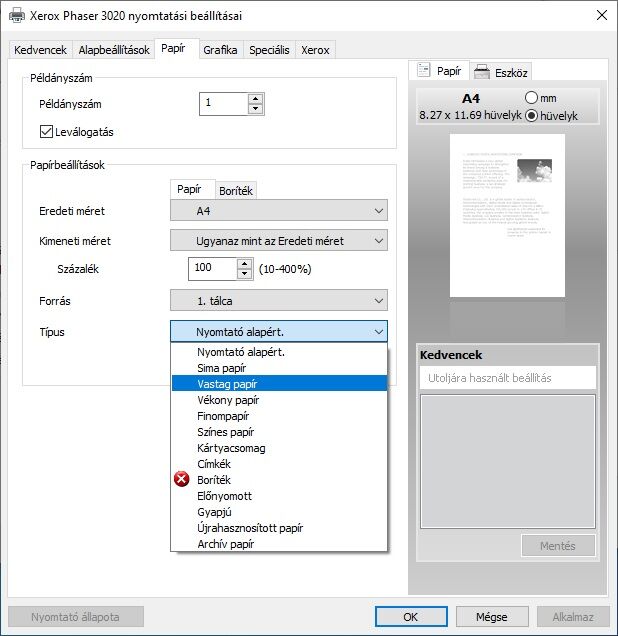The image size is (618, 636).
Task: Select the mm unit radio button
Action: (x=531, y=98)
